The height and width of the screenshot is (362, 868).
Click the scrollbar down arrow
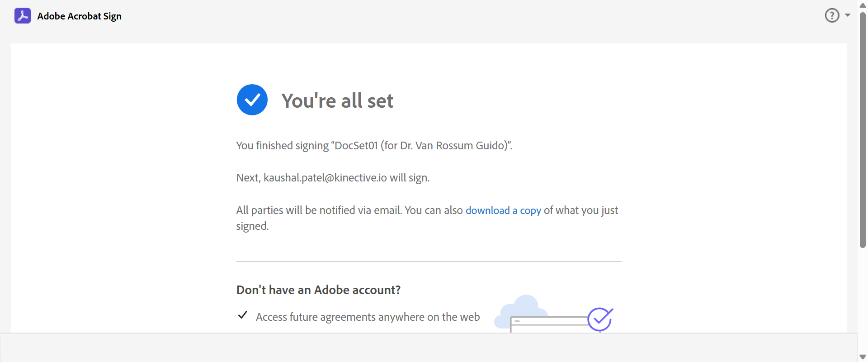click(863, 357)
